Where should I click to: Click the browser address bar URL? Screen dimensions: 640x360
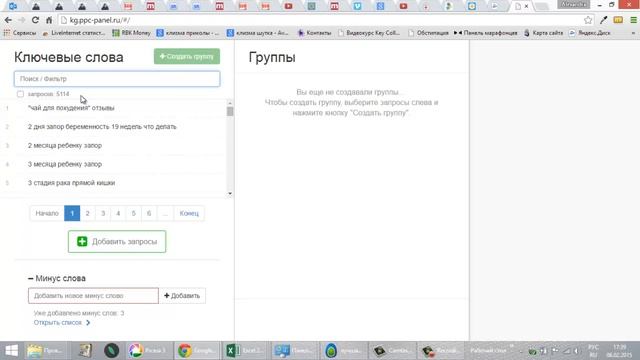[100, 20]
